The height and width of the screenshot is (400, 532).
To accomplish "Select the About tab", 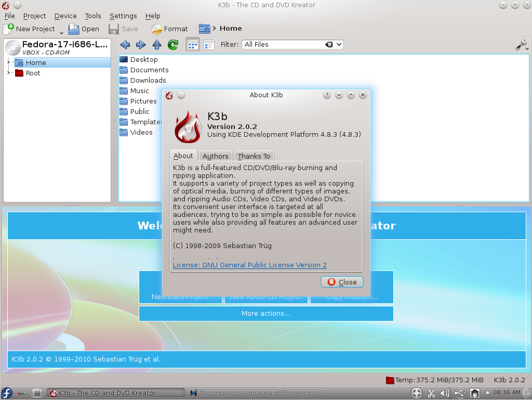I will coord(183,156).
